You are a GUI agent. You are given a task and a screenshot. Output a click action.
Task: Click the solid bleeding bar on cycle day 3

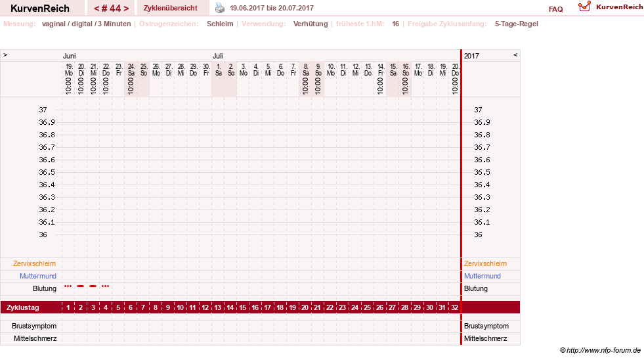pos(93,286)
